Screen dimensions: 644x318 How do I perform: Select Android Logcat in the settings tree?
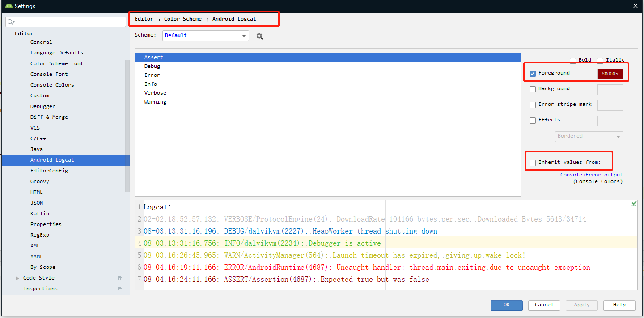pos(65,160)
